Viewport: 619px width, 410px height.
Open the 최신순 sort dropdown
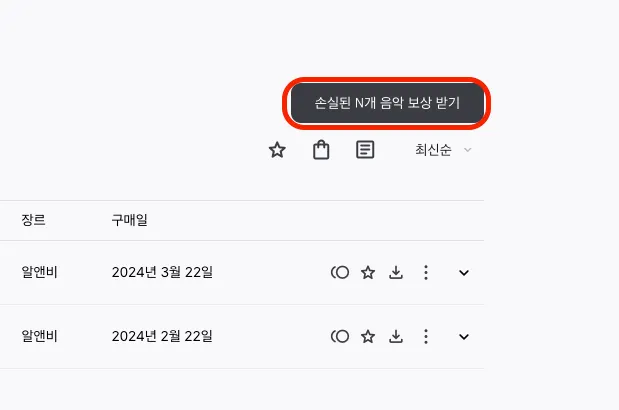(443, 150)
